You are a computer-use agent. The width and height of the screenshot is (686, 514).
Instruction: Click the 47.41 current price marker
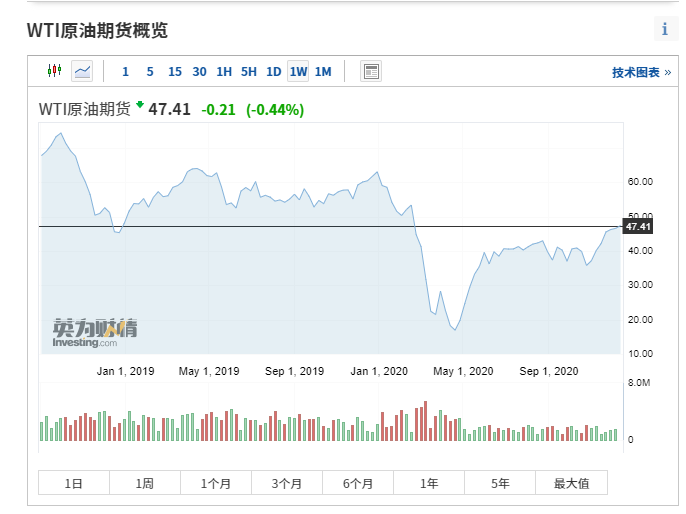(x=638, y=227)
